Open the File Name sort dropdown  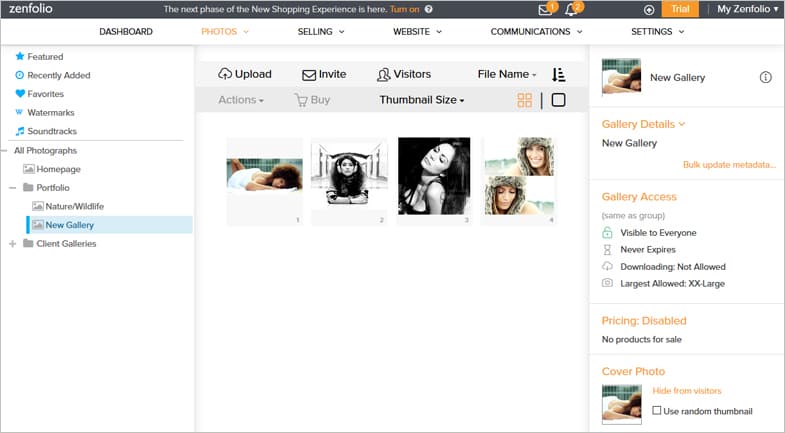(x=507, y=74)
